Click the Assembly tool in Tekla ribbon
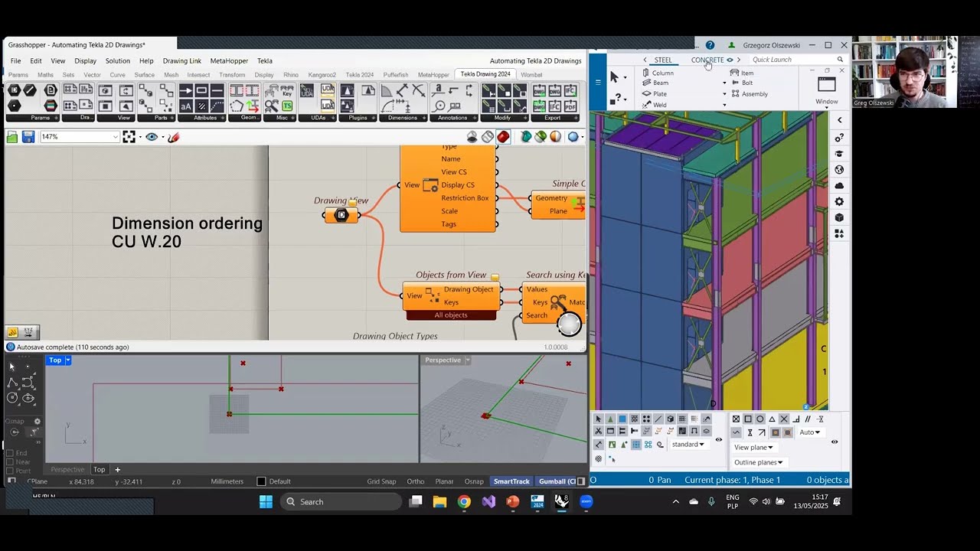Image resolution: width=980 pixels, height=551 pixels. (750, 94)
